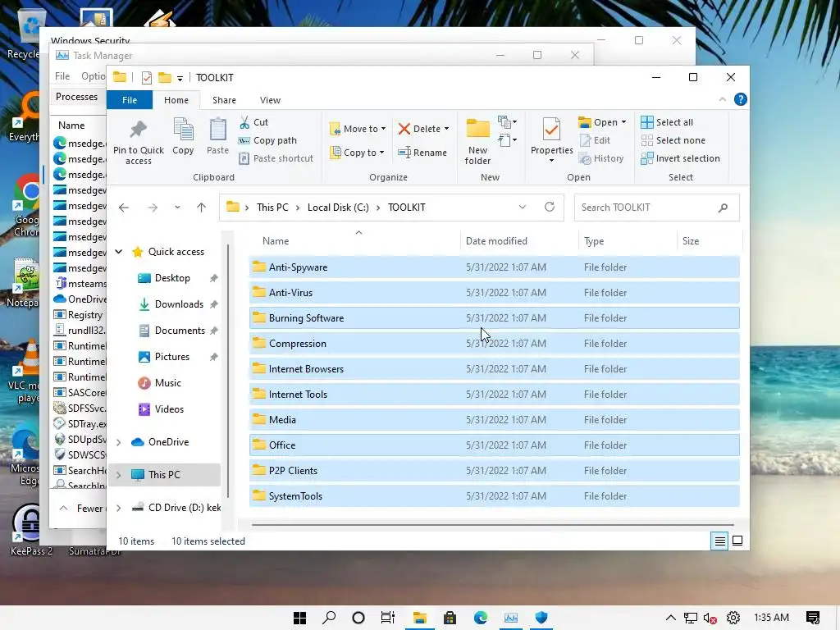Collapse the Quick access tree node
840x630 pixels.
[x=119, y=252]
